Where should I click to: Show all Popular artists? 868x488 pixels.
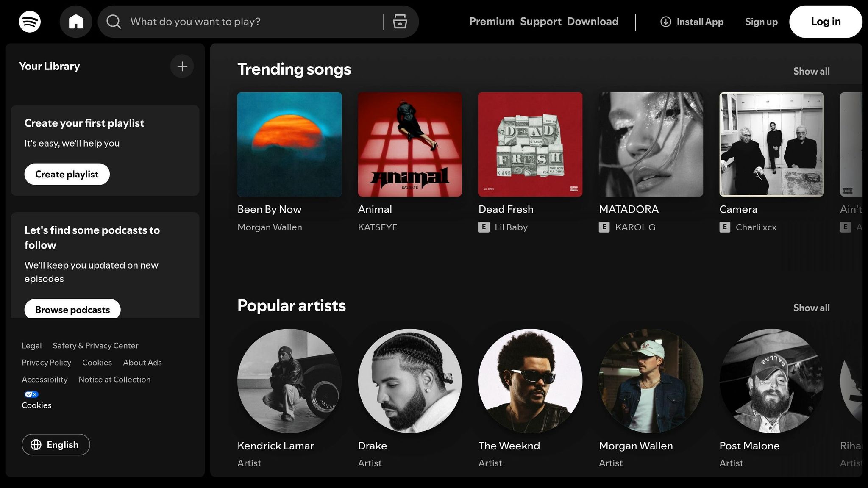(811, 308)
